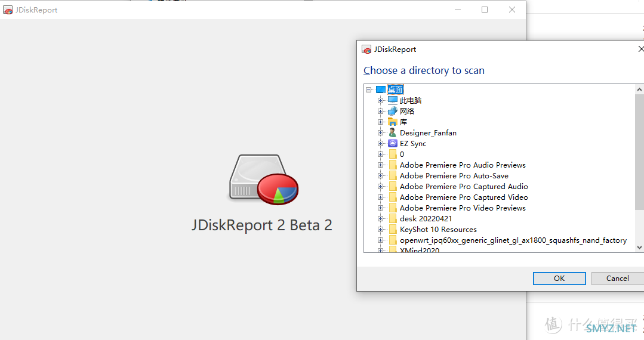The height and width of the screenshot is (340, 644).
Task: Close the main JDiskReport window
Action: click(x=511, y=10)
